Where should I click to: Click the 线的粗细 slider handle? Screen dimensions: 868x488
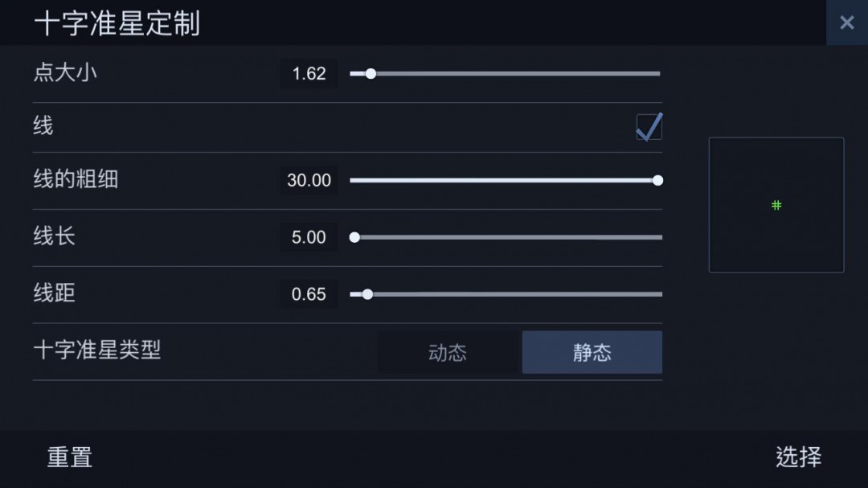point(657,181)
